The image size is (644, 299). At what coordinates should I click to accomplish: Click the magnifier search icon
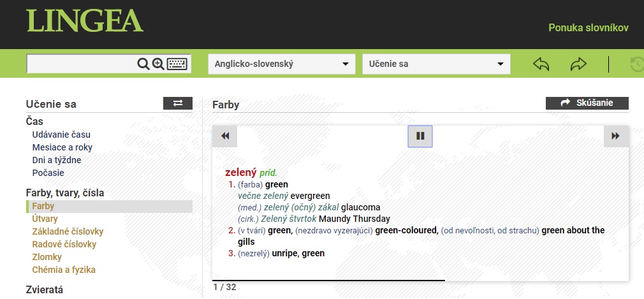point(143,64)
